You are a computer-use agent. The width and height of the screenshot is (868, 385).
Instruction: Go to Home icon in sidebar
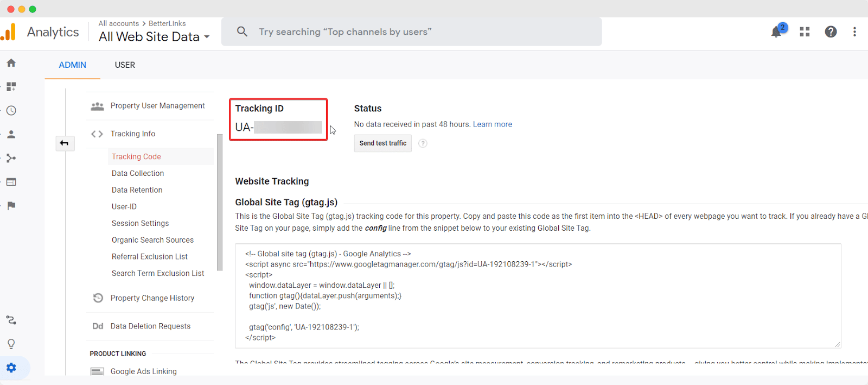coord(11,63)
